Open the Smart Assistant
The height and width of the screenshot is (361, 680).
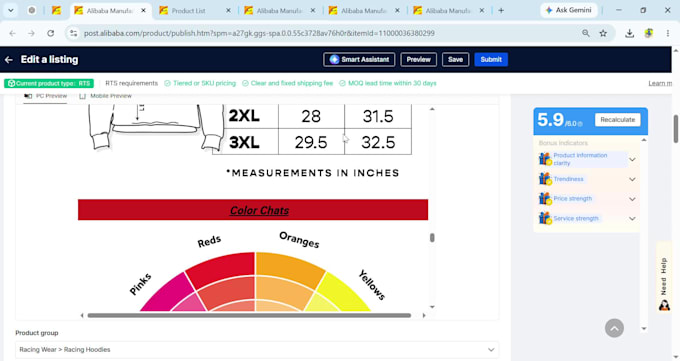[359, 59]
